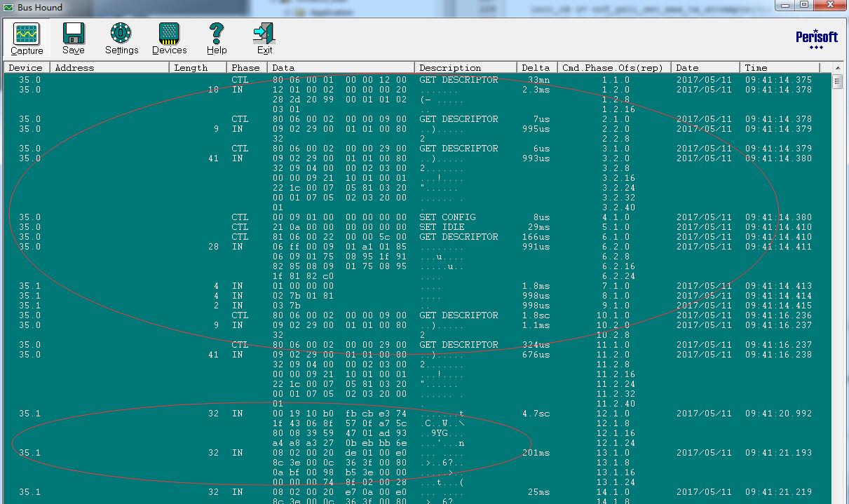Click the 324us delta value
The width and height of the screenshot is (849, 504).
tap(536, 345)
